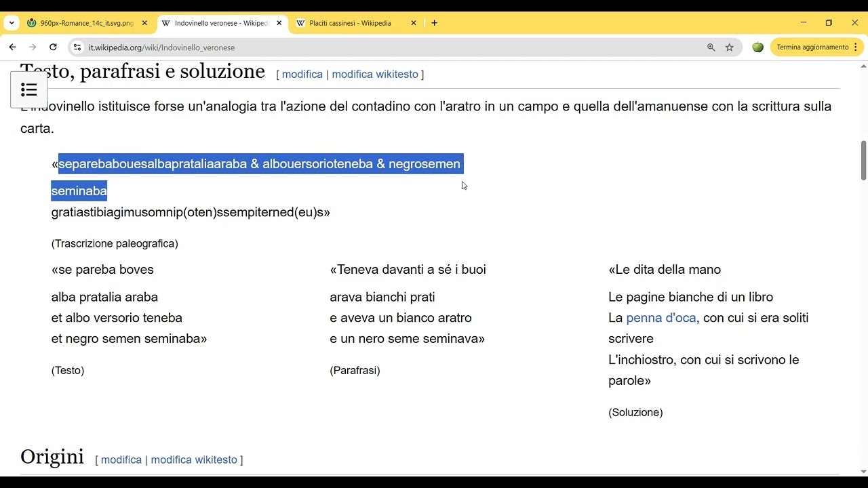Close the Indovinello veronese tab
This screenshot has width=868, height=488.
pyautogui.click(x=279, y=23)
